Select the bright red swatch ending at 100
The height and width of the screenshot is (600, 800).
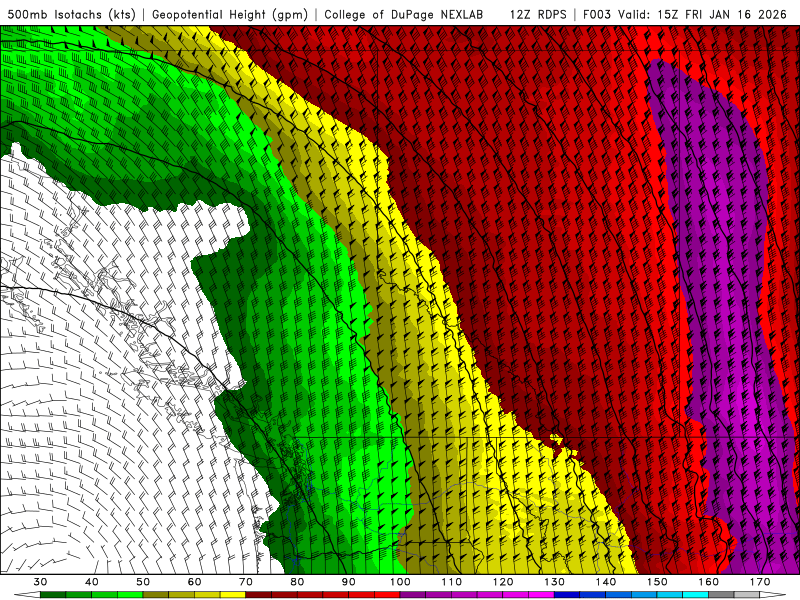(387, 595)
